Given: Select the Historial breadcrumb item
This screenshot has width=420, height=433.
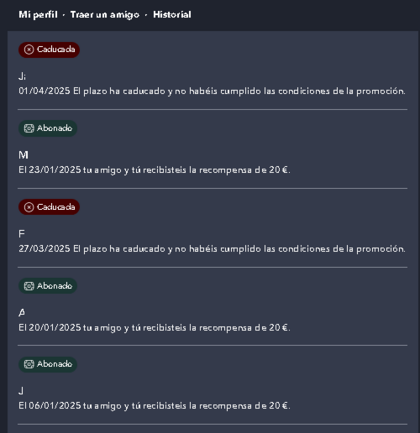Looking at the screenshot, I should point(172,15).
